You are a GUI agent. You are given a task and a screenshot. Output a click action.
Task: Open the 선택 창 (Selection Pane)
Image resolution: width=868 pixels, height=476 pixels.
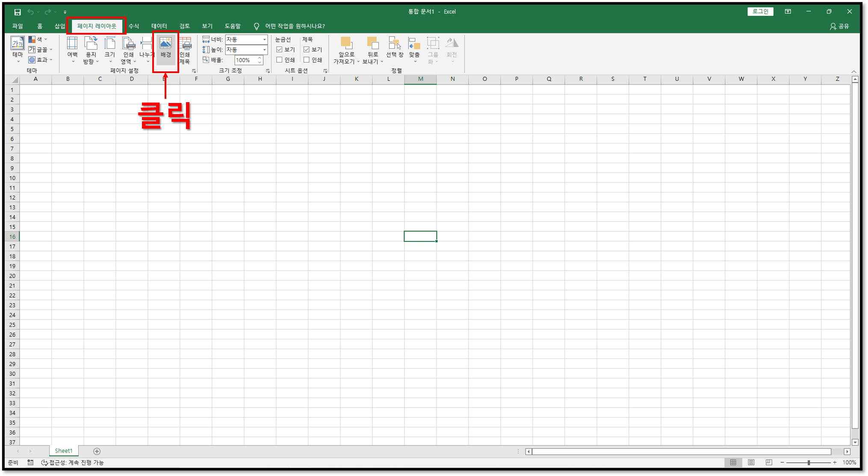394,48
